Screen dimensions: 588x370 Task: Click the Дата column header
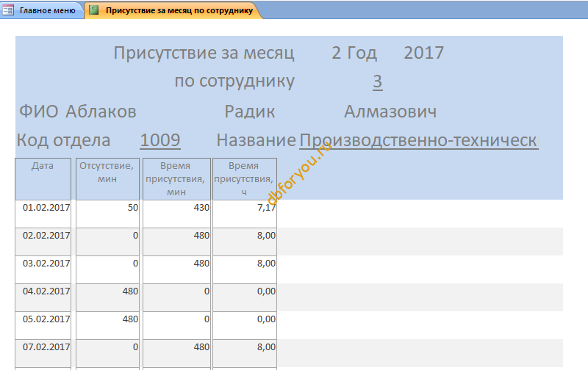(43, 178)
